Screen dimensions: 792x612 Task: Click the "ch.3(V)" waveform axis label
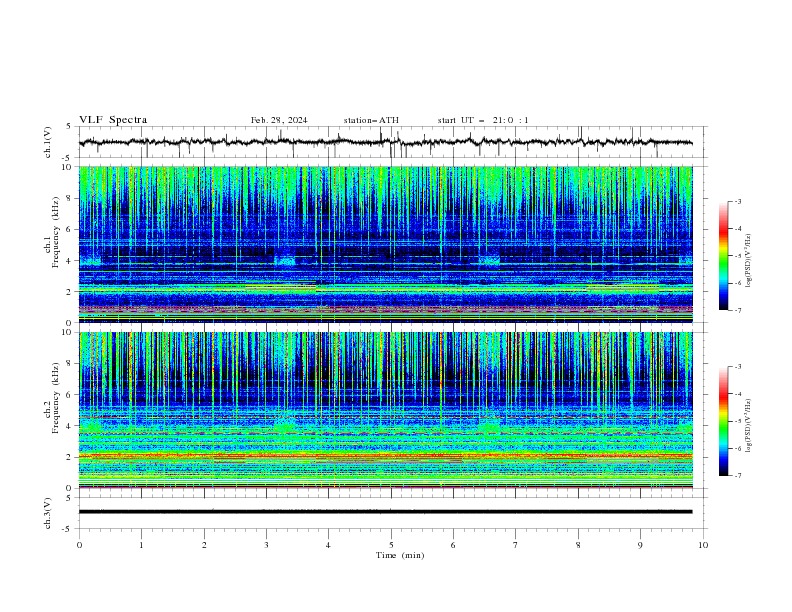pyautogui.click(x=48, y=513)
